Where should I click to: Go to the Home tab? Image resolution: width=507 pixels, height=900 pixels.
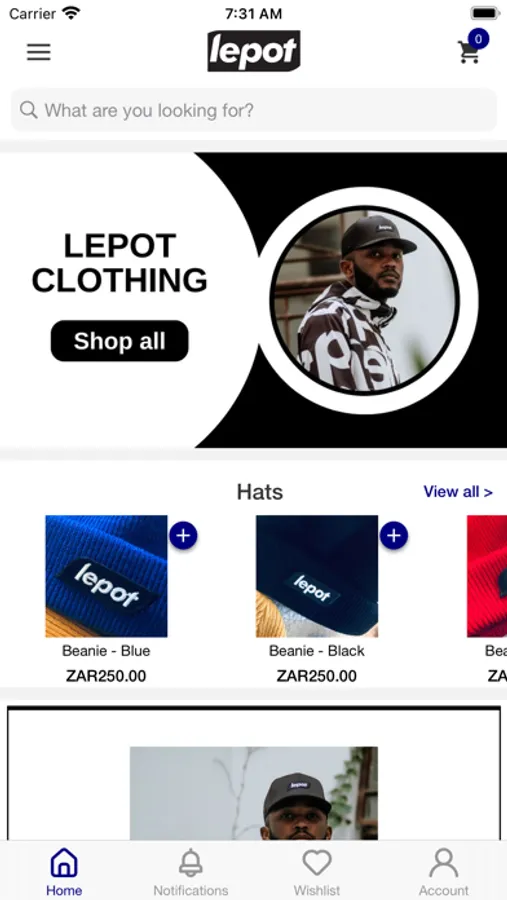(64, 871)
